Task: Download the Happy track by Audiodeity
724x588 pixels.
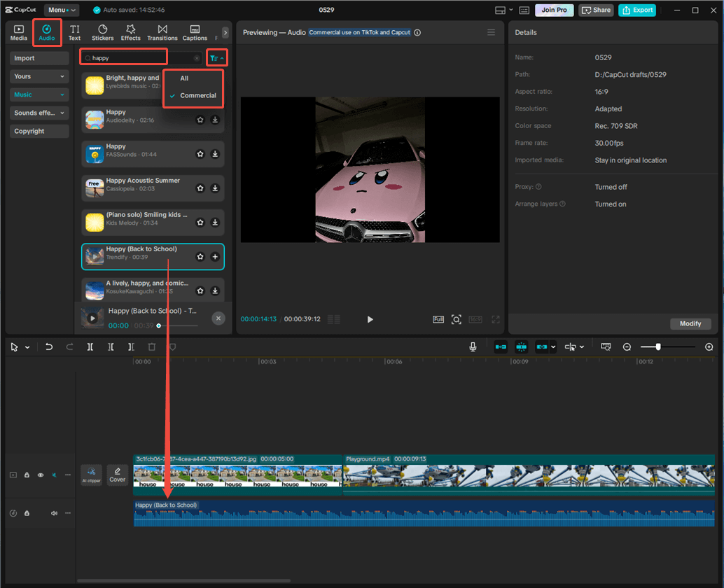Action: click(216, 120)
